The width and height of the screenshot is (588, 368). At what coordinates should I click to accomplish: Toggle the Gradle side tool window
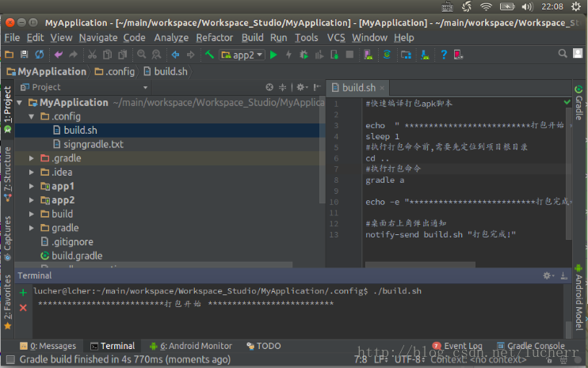(x=578, y=103)
